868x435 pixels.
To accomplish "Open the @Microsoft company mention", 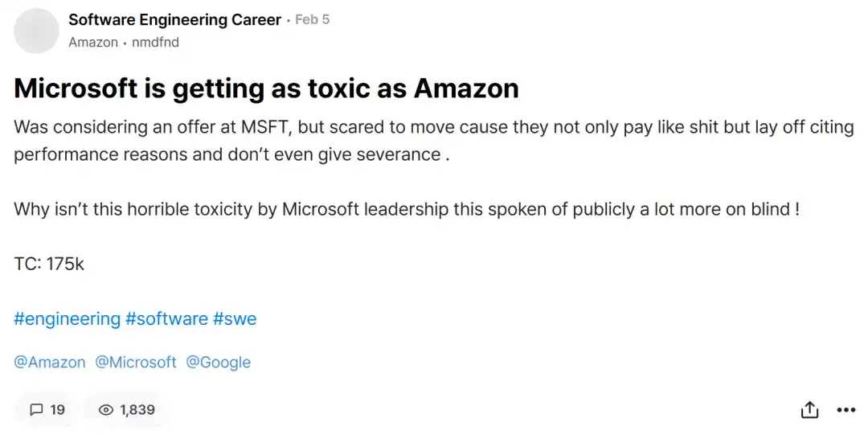I will pyautogui.click(x=136, y=363).
